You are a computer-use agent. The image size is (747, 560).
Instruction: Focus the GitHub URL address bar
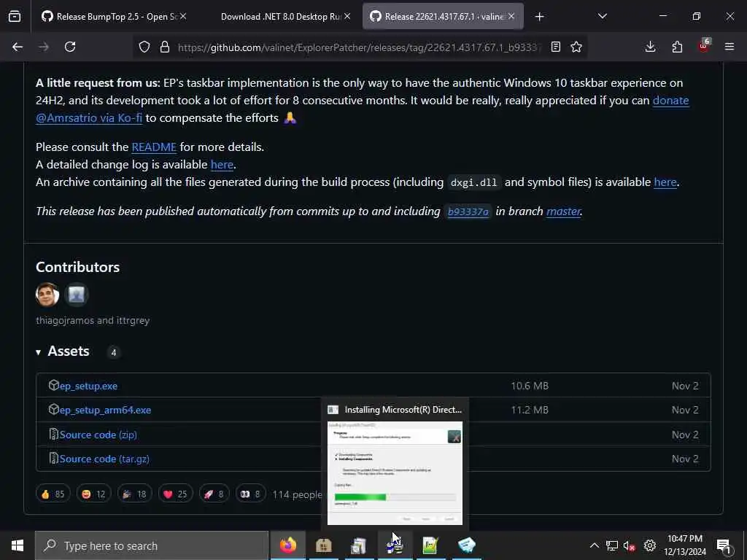(x=360, y=47)
